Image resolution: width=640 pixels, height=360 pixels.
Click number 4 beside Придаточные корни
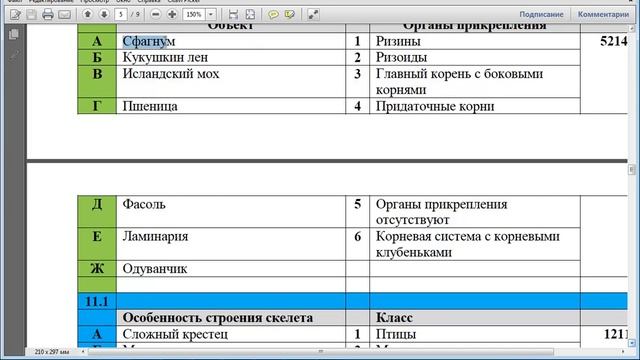click(x=358, y=106)
